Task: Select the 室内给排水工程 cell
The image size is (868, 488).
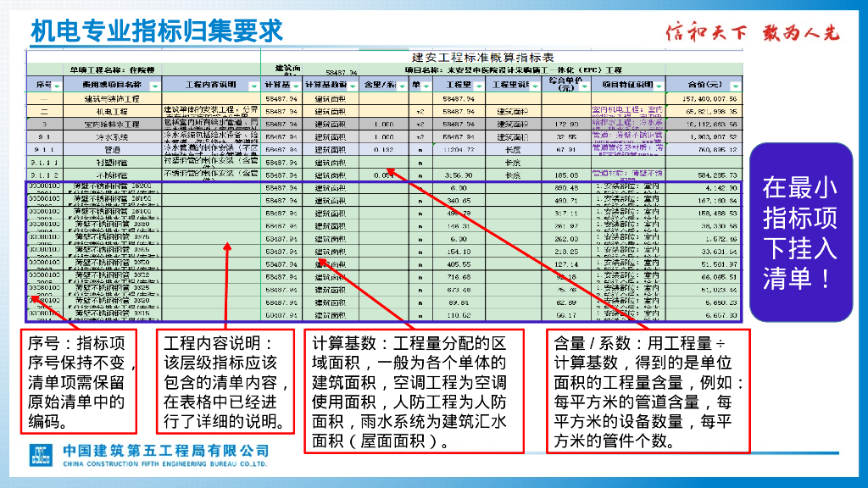Action: [113, 124]
